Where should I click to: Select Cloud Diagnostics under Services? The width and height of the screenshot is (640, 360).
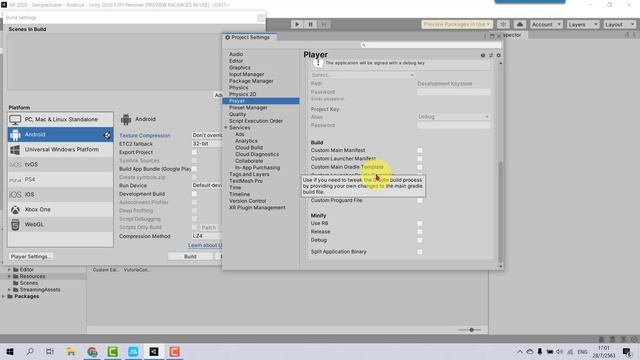257,154
